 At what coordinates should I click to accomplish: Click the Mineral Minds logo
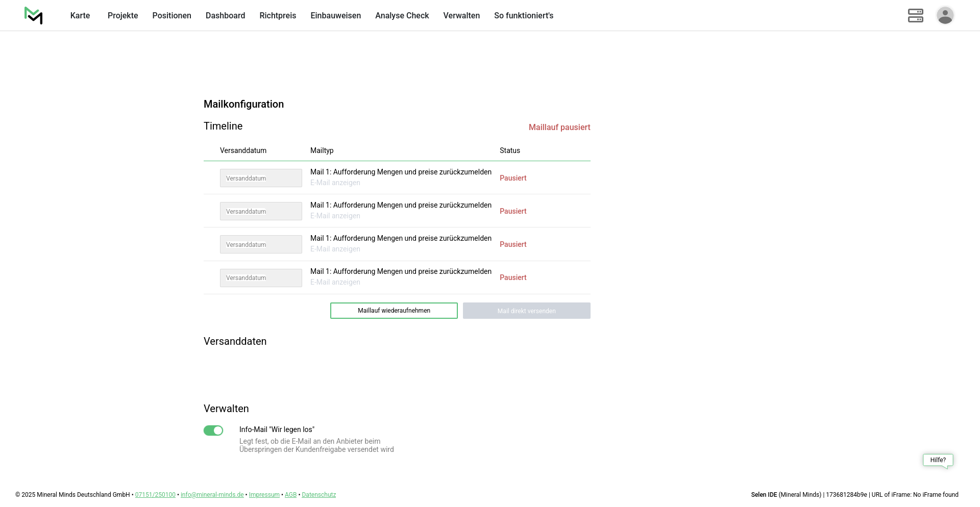(x=33, y=15)
